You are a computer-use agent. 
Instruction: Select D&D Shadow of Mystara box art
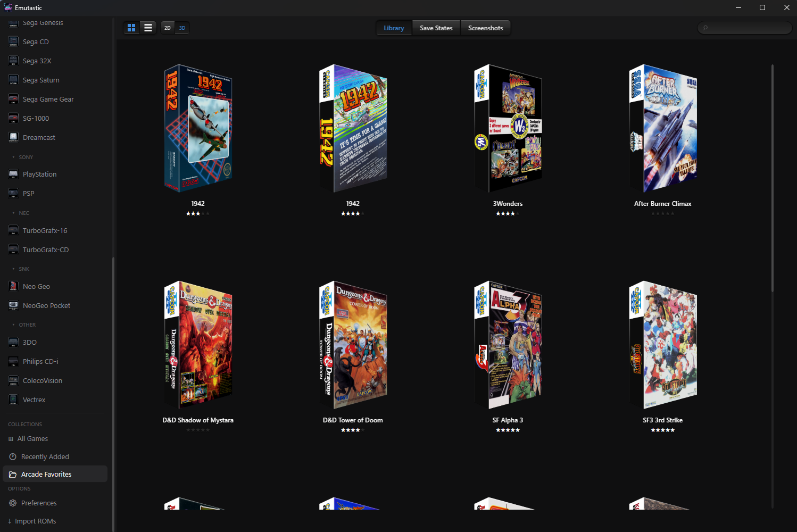tap(198, 345)
